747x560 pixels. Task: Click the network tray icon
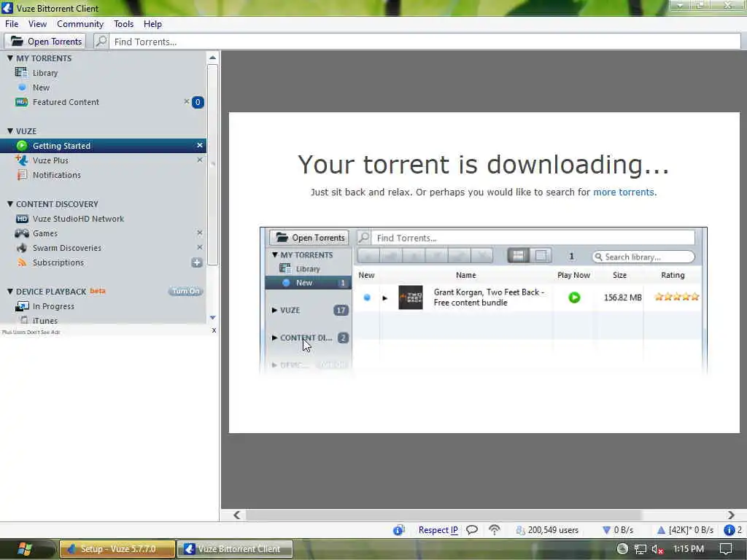tap(640, 549)
